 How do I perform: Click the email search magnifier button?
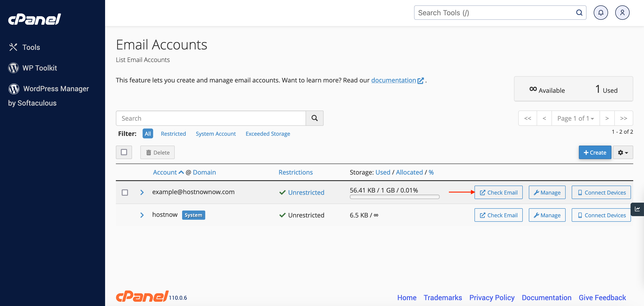315,118
